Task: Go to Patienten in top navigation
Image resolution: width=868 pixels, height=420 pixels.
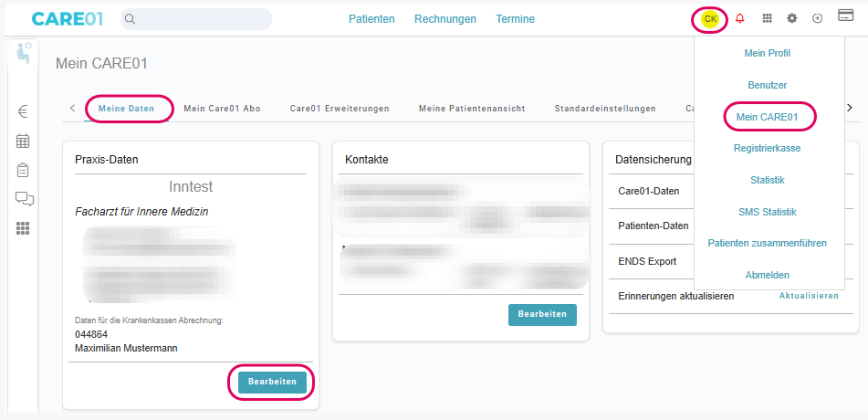Action: [x=371, y=19]
